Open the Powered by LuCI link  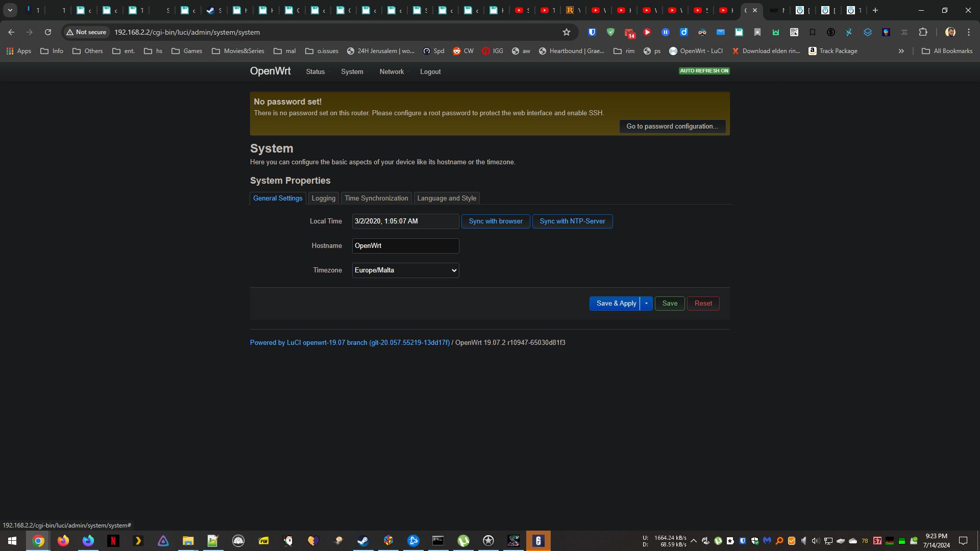click(x=349, y=342)
